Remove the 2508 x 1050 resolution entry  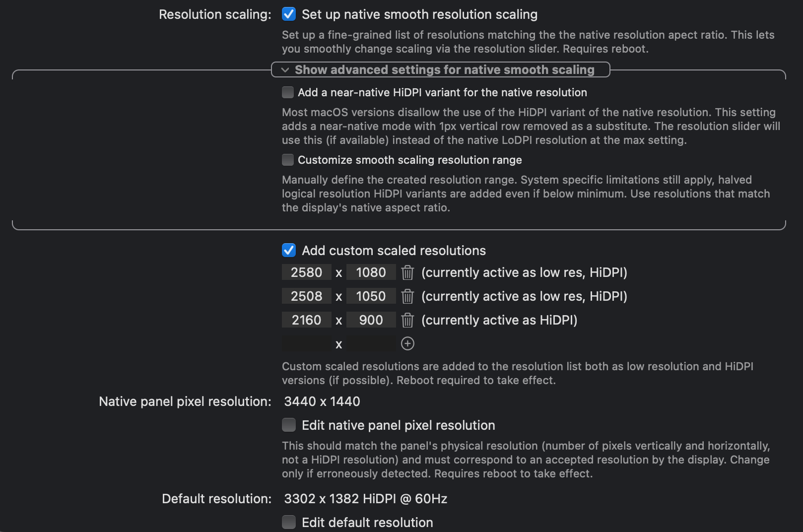coord(407,296)
